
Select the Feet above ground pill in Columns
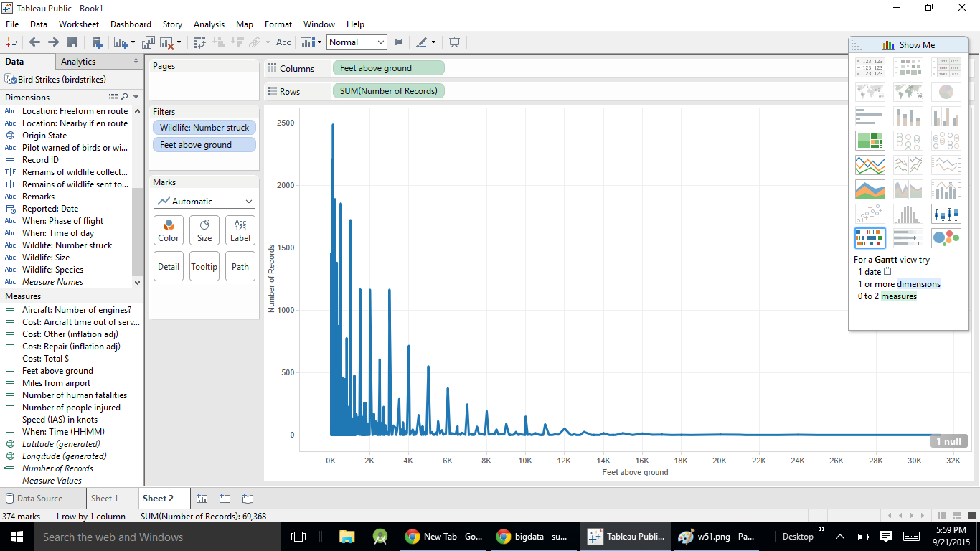click(388, 68)
